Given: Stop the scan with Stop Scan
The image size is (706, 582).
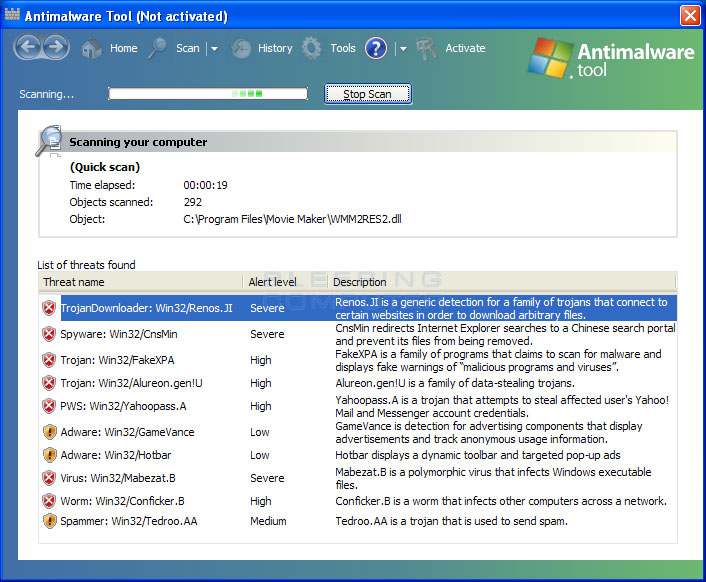Looking at the screenshot, I should (368, 94).
